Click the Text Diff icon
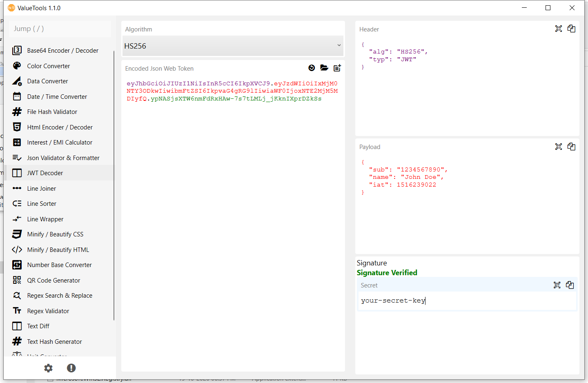The width and height of the screenshot is (588, 383). coord(17,326)
